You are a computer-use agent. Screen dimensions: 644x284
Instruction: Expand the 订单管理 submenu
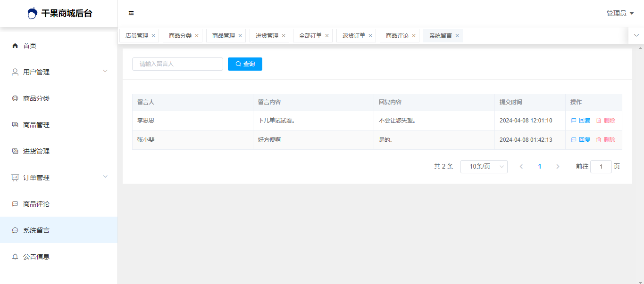pyautogui.click(x=105, y=177)
